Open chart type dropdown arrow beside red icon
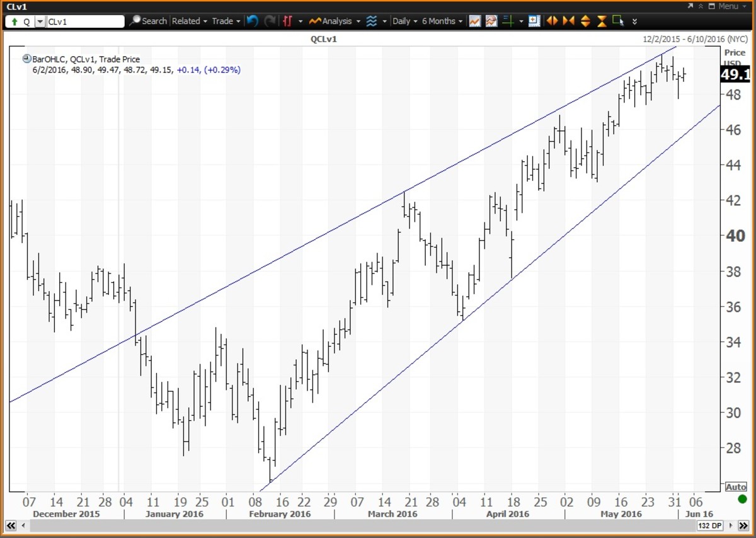The width and height of the screenshot is (756, 538). point(301,21)
